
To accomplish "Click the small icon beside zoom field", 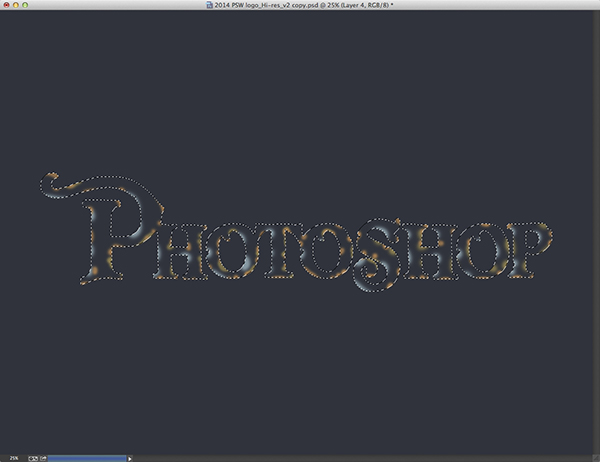I will (x=34, y=457).
